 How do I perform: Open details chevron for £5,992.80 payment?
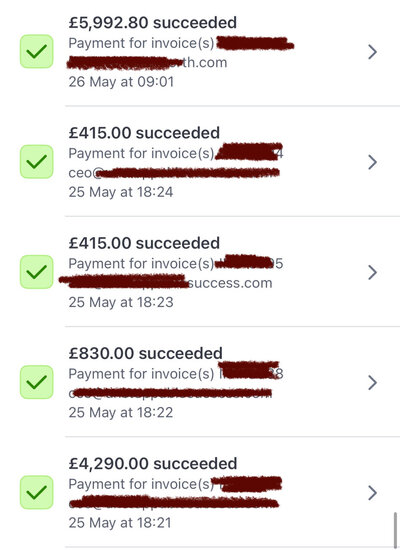(x=372, y=52)
